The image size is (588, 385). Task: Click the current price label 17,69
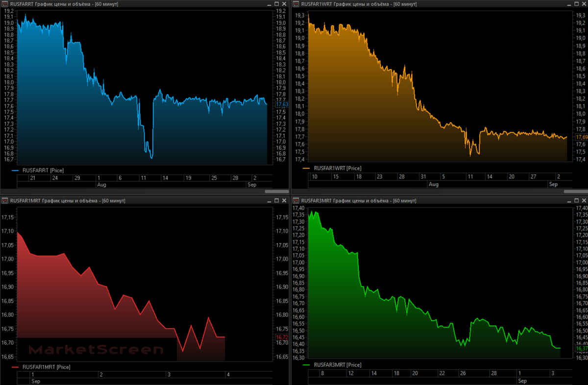581,137
